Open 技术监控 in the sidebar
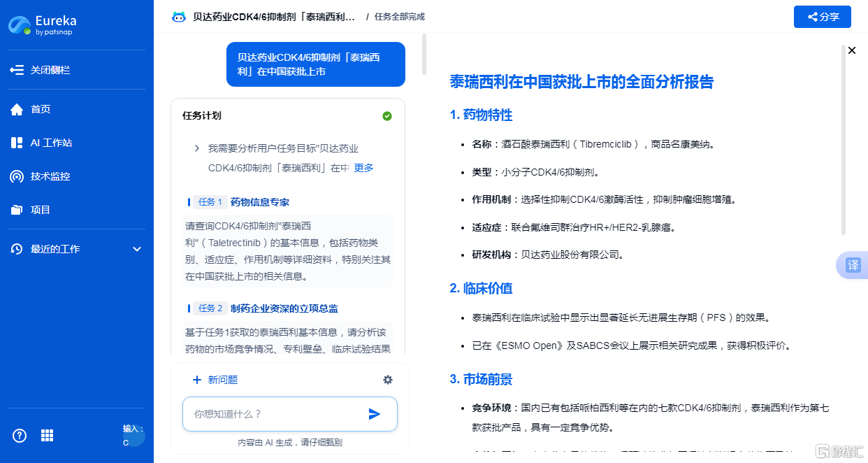Viewport: 868px width, 463px height. (x=41, y=176)
